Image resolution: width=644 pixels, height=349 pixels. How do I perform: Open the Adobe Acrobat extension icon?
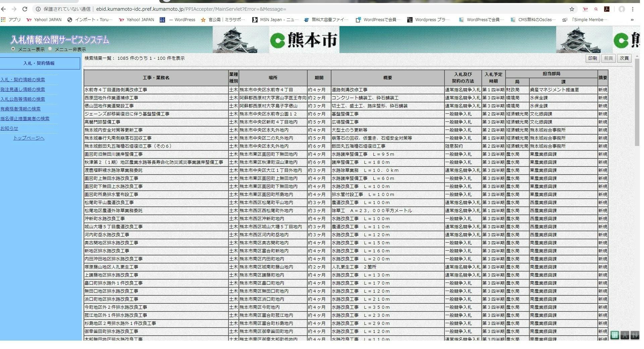(x=606, y=9)
